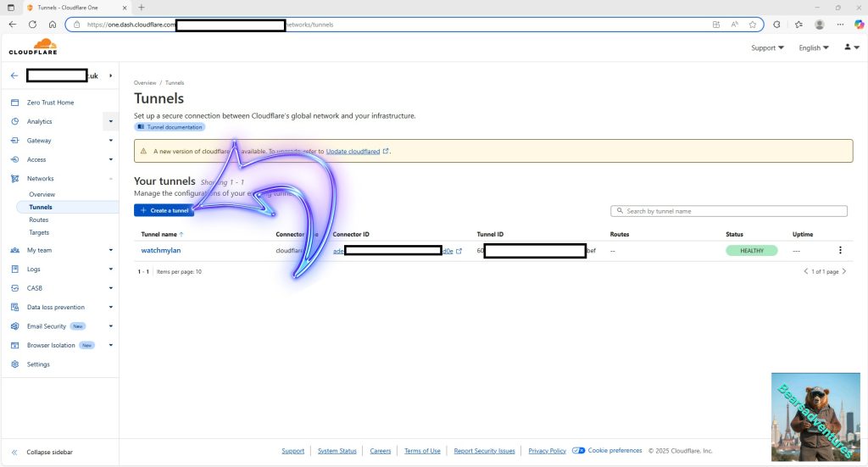This screenshot has width=868, height=467.
Task: Click the Zero Trust Home sidebar icon
Action: click(x=14, y=103)
